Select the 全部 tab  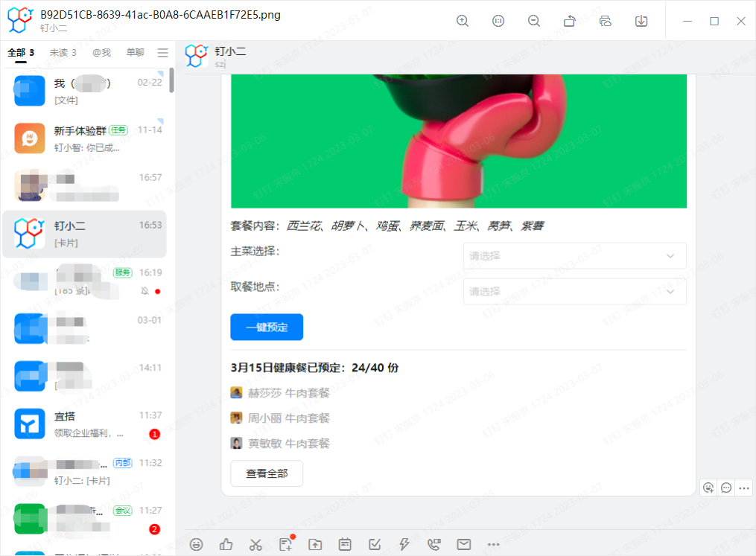click(x=21, y=53)
